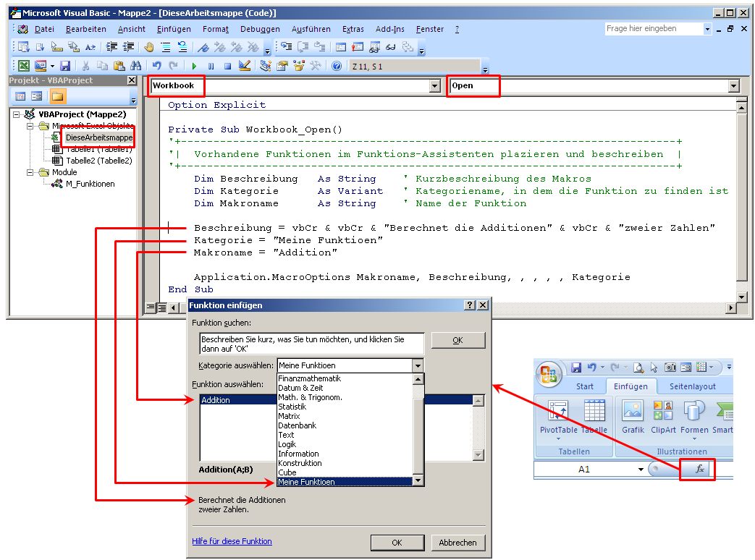
Task: Click the Abbrechen button
Action: [x=458, y=543]
